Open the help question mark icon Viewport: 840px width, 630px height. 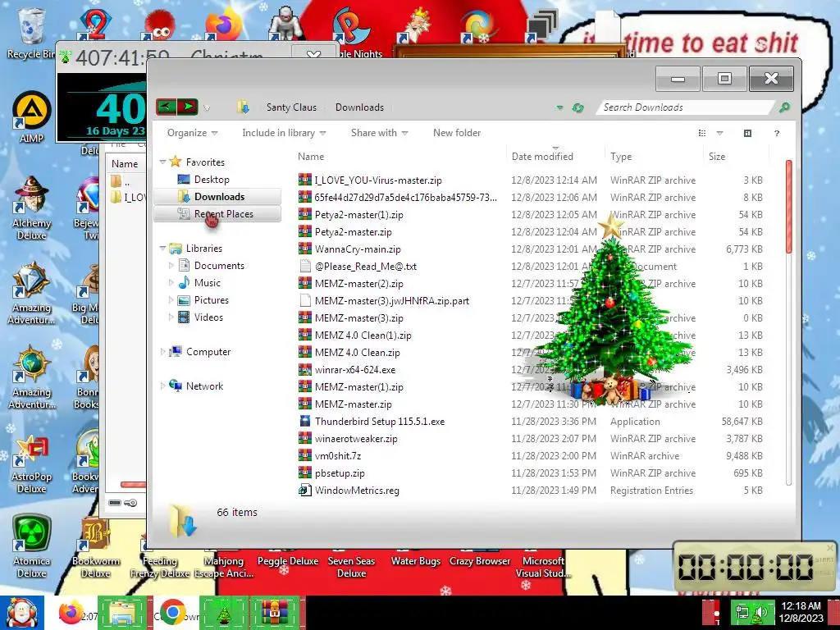pyautogui.click(x=776, y=133)
